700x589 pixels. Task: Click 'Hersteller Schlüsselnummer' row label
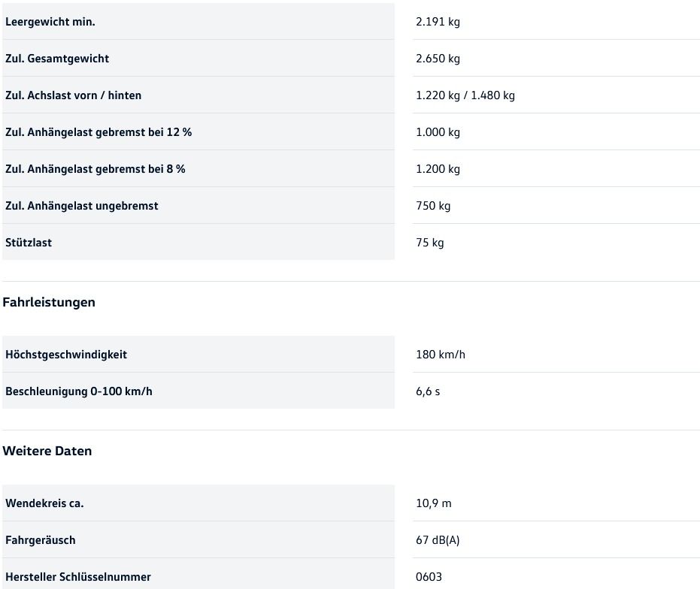[78, 577]
